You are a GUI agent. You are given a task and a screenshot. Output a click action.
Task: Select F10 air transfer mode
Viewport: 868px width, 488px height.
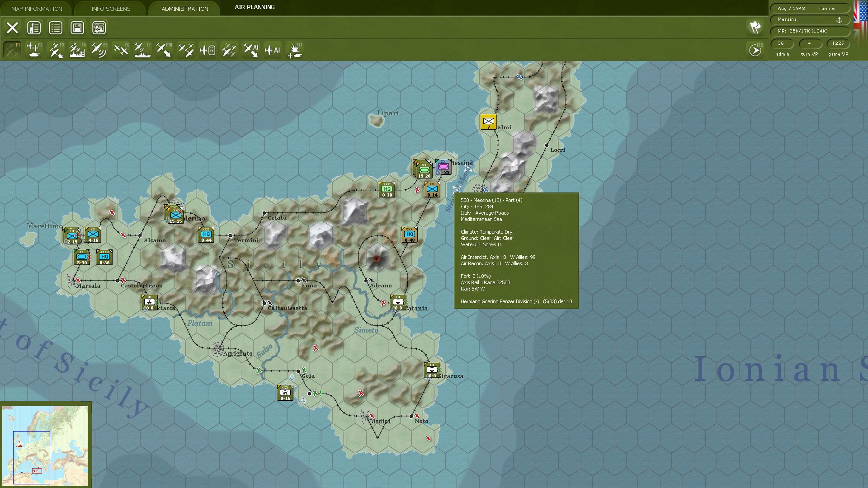[x=164, y=50]
